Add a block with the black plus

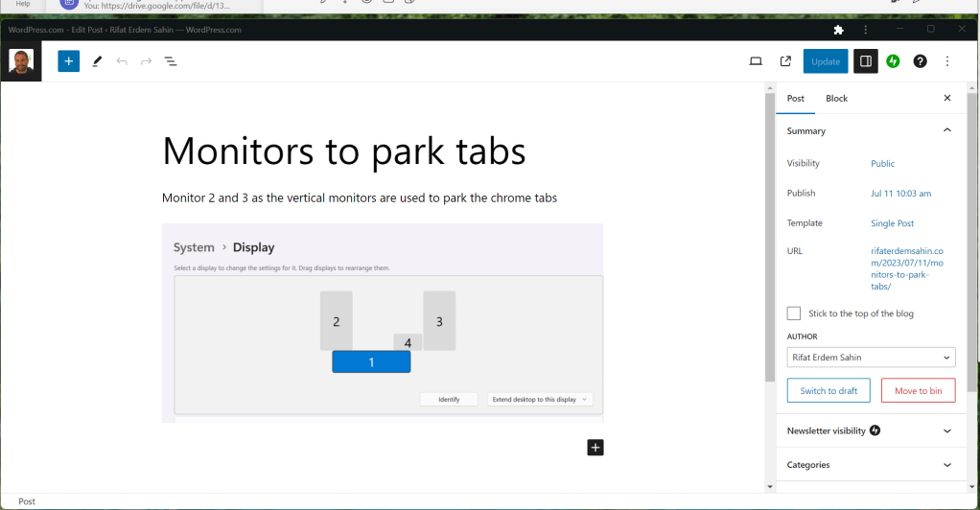tap(595, 448)
